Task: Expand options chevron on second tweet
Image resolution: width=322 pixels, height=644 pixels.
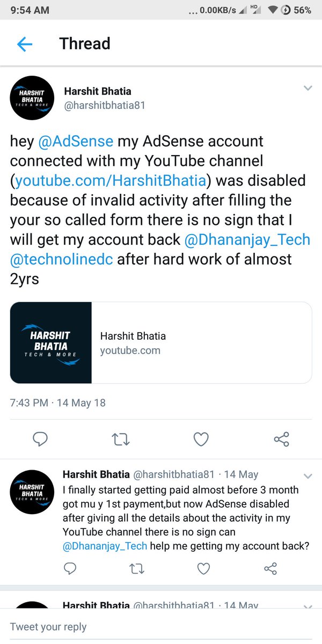Action: click(308, 475)
